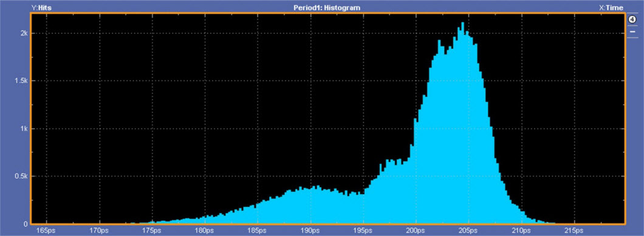Click the minus icon beside the plot

tap(632, 32)
